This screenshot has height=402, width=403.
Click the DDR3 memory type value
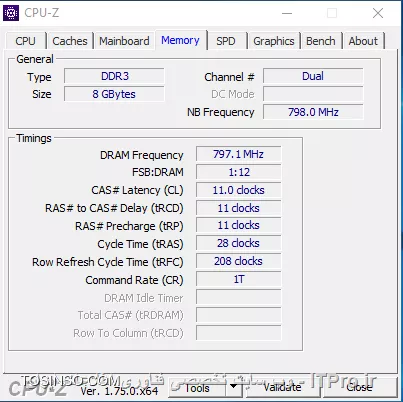pos(114,76)
